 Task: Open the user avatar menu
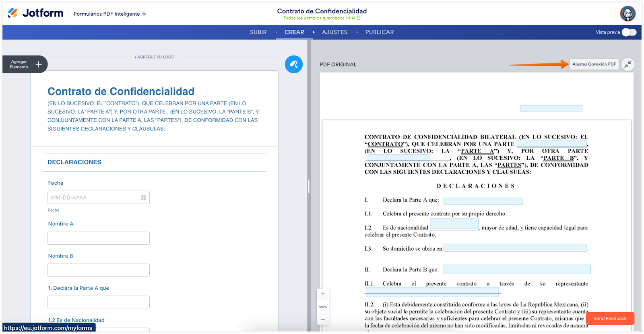(627, 14)
